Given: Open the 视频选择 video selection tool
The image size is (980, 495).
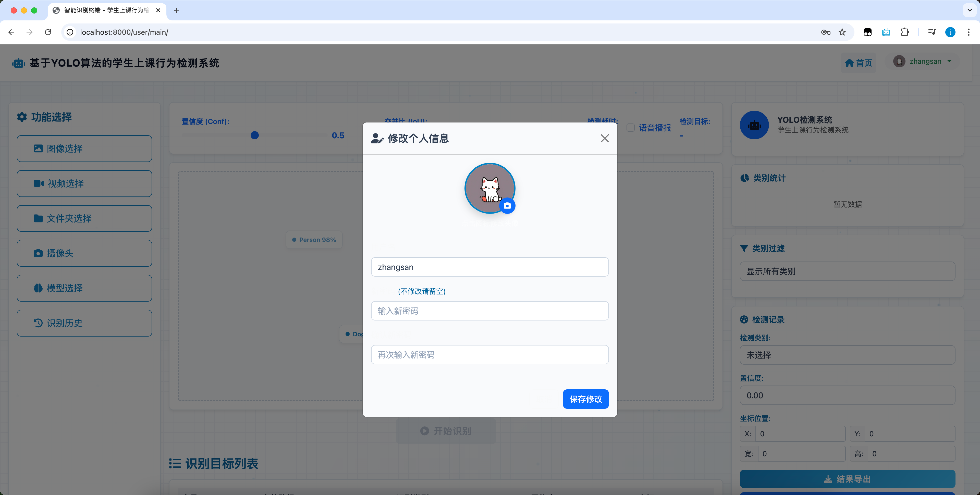Looking at the screenshot, I should [84, 183].
